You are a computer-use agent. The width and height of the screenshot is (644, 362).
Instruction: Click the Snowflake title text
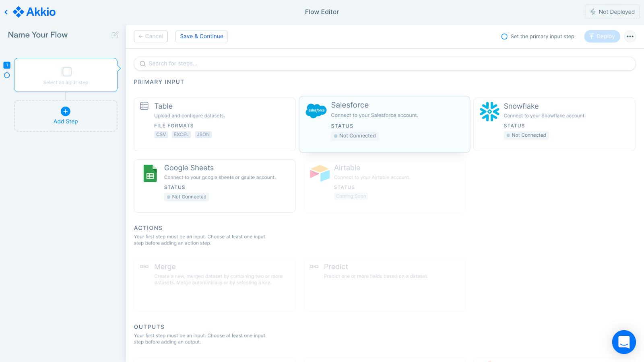[x=521, y=106]
